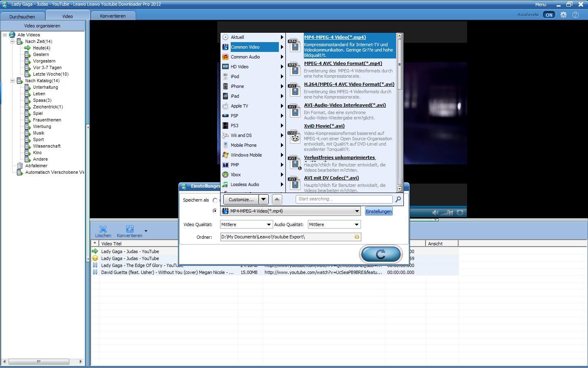Click the Start searching field
The image size is (588, 368).
pyautogui.click(x=344, y=199)
